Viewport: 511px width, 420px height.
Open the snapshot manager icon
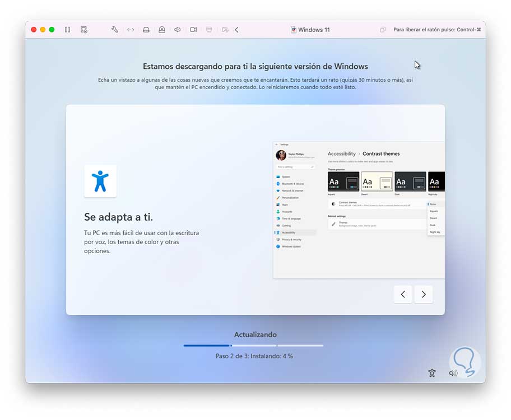(83, 30)
